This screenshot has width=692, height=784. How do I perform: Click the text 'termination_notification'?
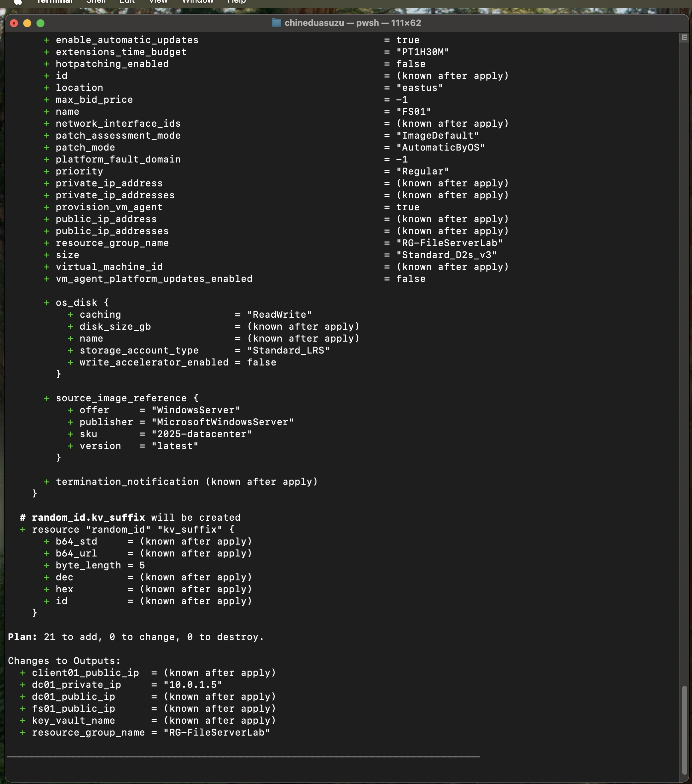click(x=127, y=481)
